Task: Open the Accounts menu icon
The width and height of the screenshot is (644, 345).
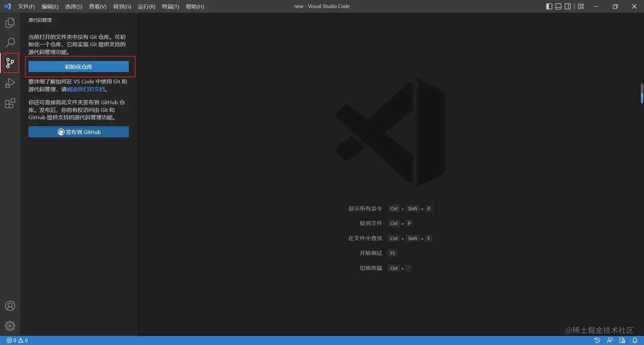Action: pos(10,306)
